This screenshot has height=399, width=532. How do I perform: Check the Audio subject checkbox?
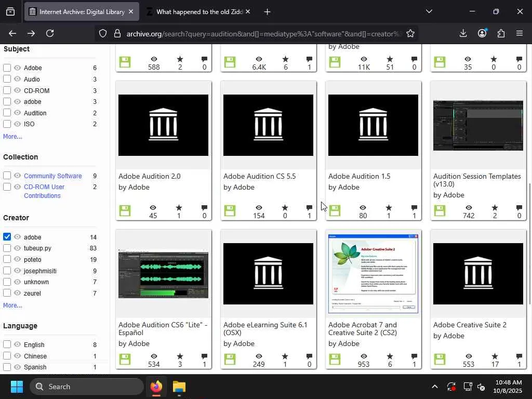(x=7, y=79)
